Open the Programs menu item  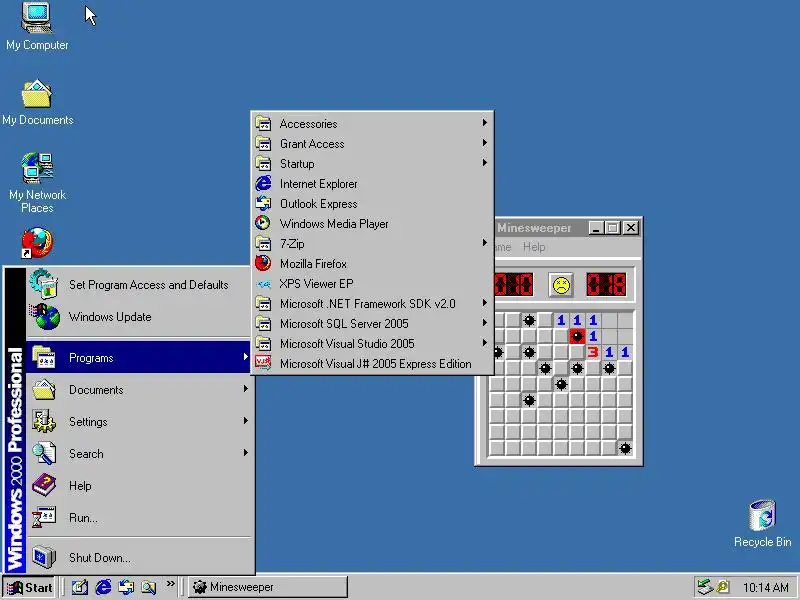click(x=140, y=357)
